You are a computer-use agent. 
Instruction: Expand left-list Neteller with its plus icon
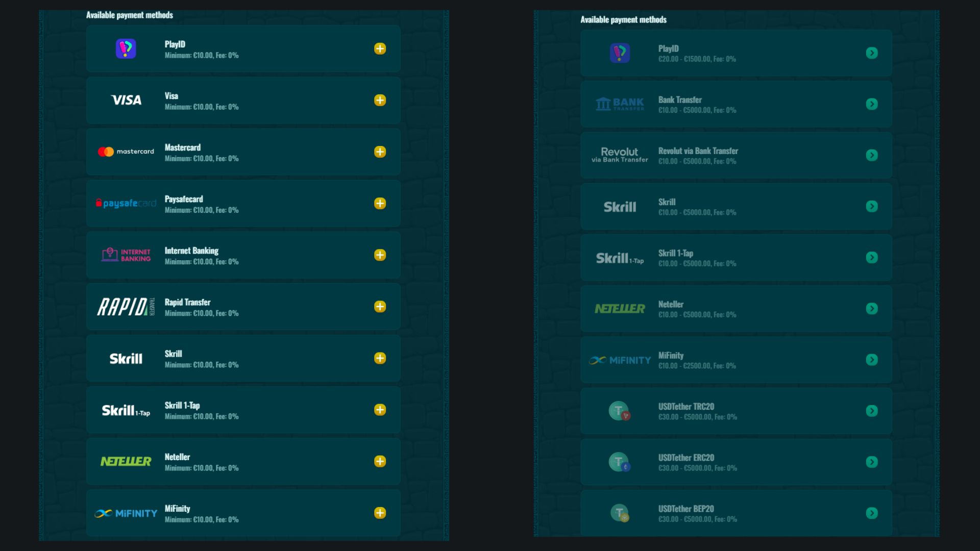click(380, 461)
